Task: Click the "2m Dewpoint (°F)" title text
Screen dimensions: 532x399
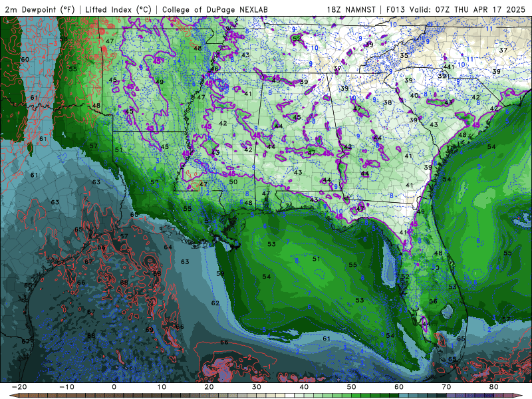Action: click(x=40, y=9)
